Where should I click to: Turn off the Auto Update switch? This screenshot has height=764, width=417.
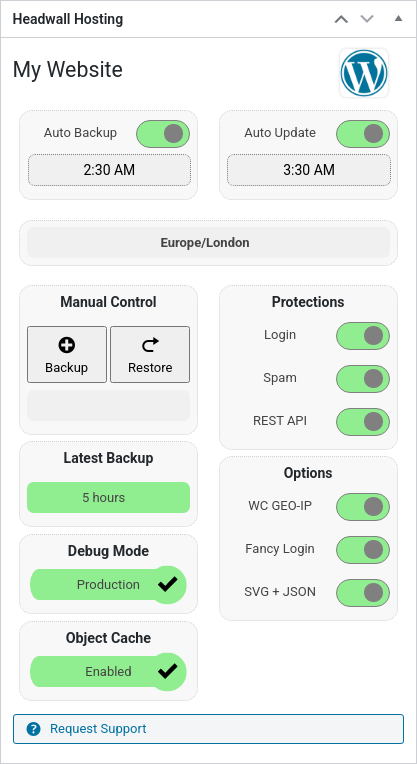click(x=363, y=134)
